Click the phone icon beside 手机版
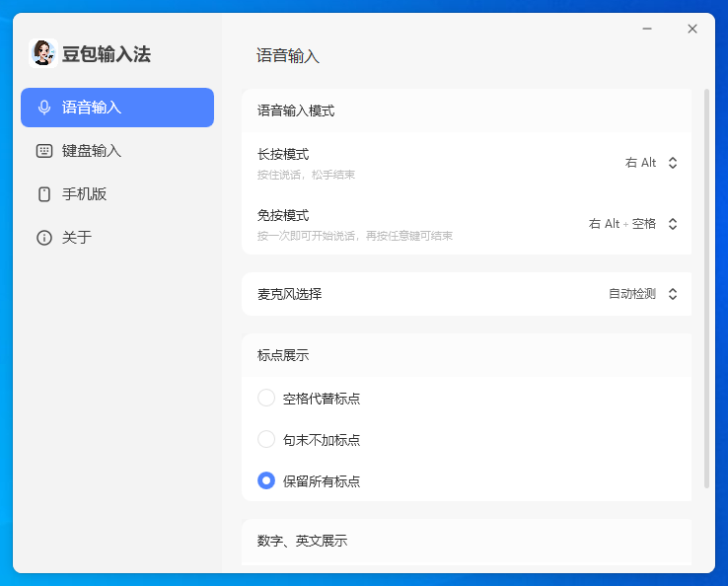The height and width of the screenshot is (586, 728). coord(44,194)
